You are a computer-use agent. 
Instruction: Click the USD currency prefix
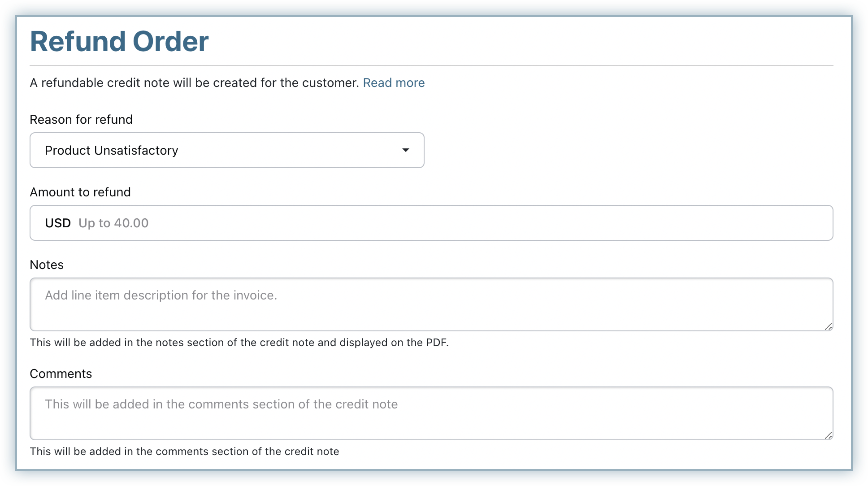58,223
